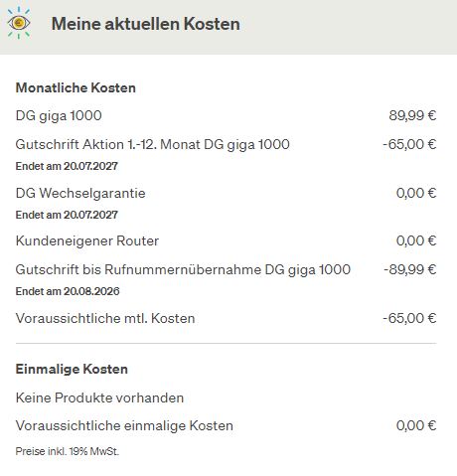Click the Kundeneigener Router entry

(87, 240)
